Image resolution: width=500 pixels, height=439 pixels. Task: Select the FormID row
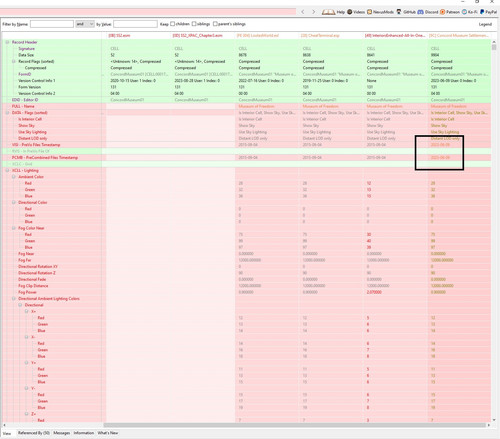pyautogui.click(x=246, y=74)
